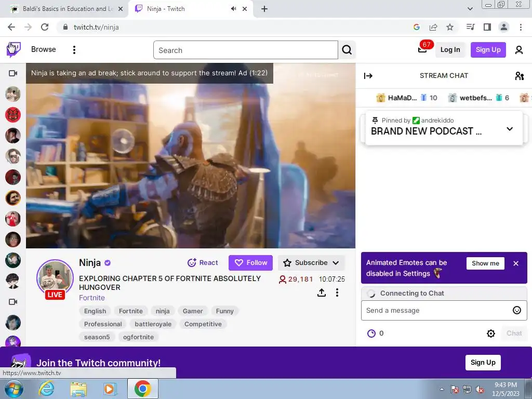Open the file explorer taskbar icon

pos(78,389)
